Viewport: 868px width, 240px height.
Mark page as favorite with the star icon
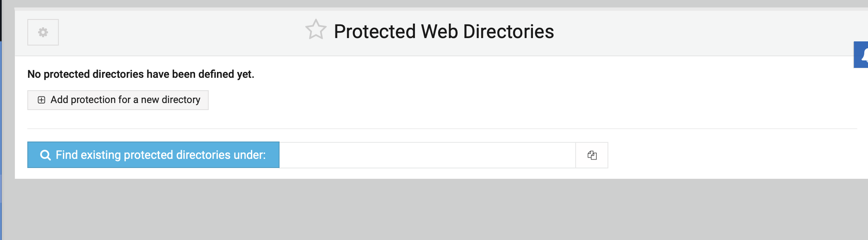tap(316, 30)
